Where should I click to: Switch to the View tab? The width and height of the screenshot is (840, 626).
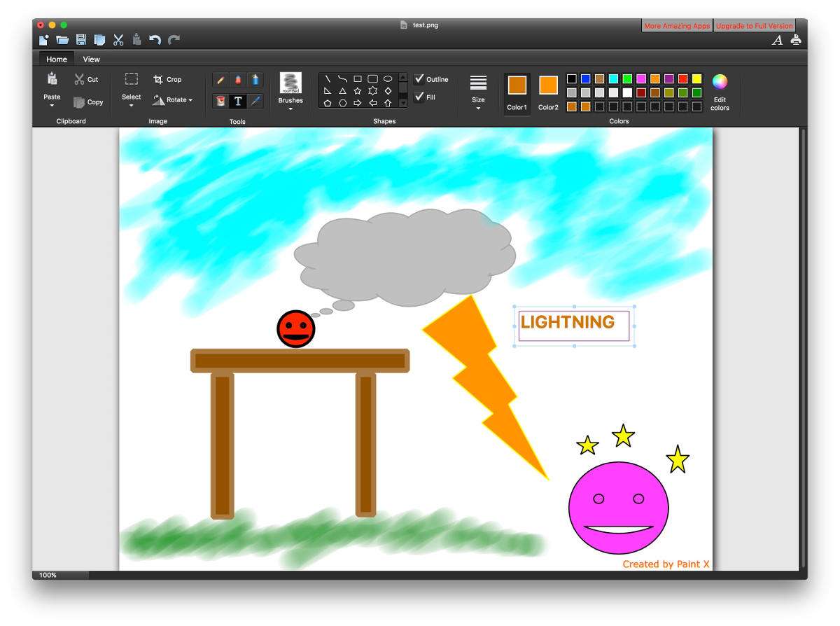[x=91, y=60]
